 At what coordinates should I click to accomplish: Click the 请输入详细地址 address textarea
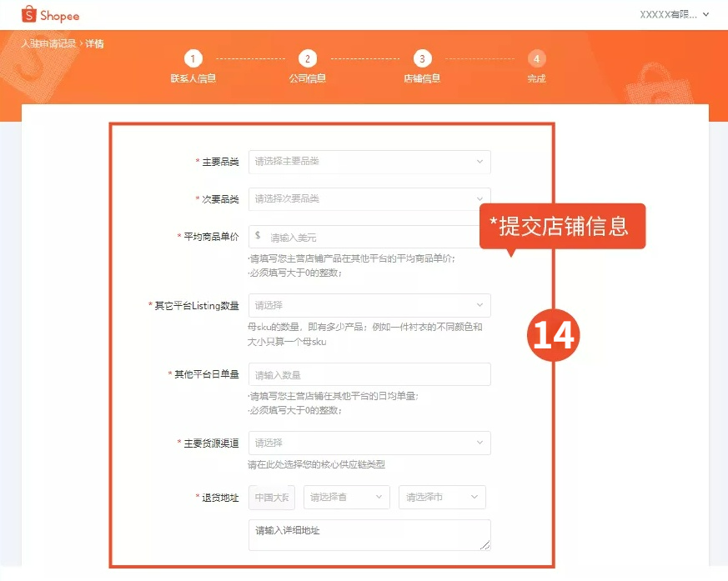[x=368, y=534]
